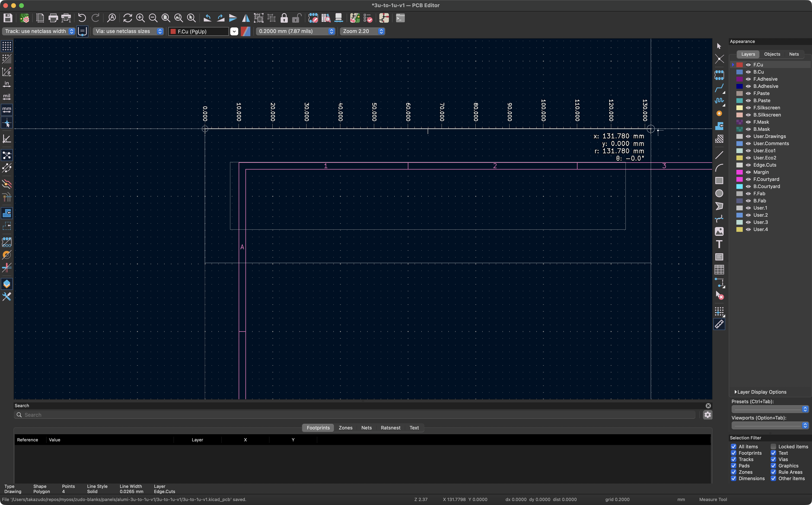Click the Edge.Cuts layer color swatch
Screen dimensions: 812x505
pos(740,165)
